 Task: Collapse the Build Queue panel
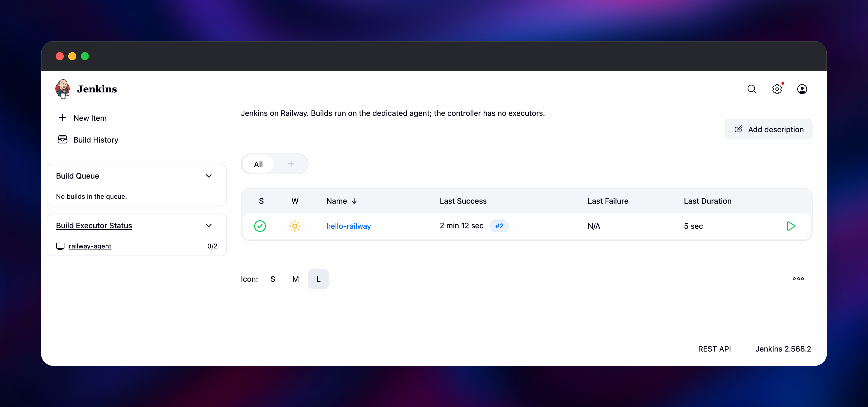tap(209, 176)
